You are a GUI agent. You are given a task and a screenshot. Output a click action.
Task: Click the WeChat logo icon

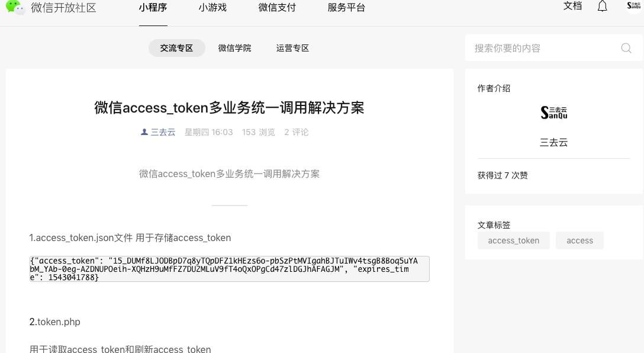pyautogui.click(x=15, y=7)
